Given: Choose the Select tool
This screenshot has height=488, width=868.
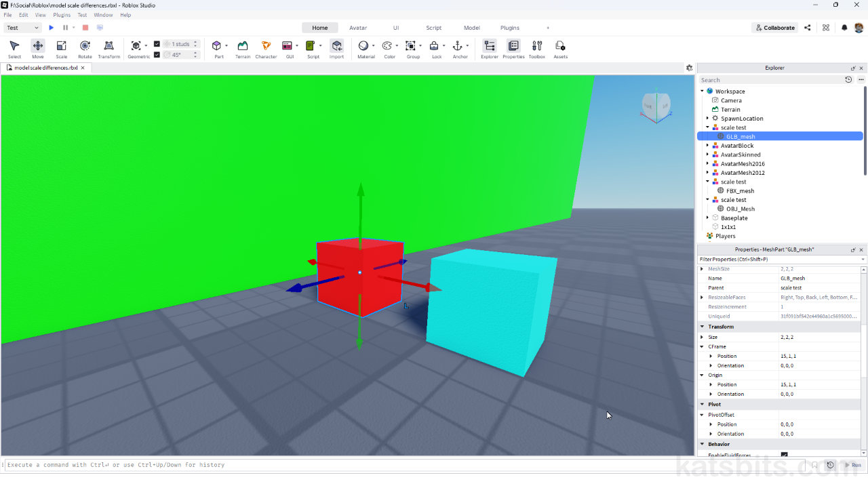Looking at the screenshot, I should [x=14, y=49].
